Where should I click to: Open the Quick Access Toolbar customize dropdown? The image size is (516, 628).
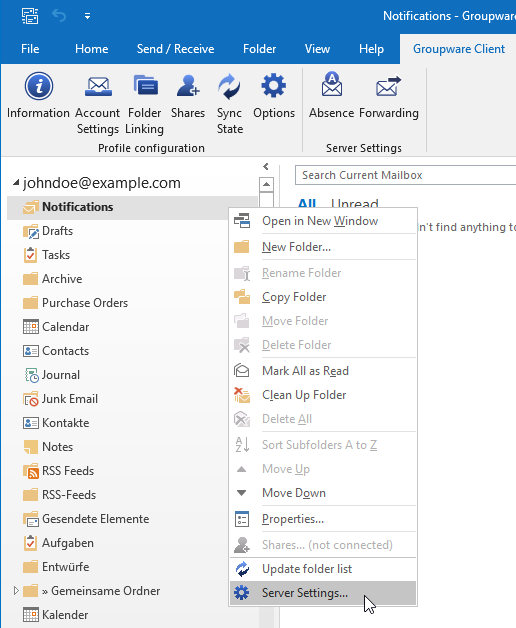(87, 16)
